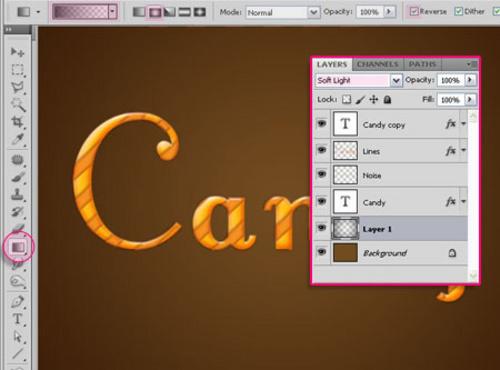Switch to the Layers tab
Screen dimensions: 500x370
(x=332, y=64)
